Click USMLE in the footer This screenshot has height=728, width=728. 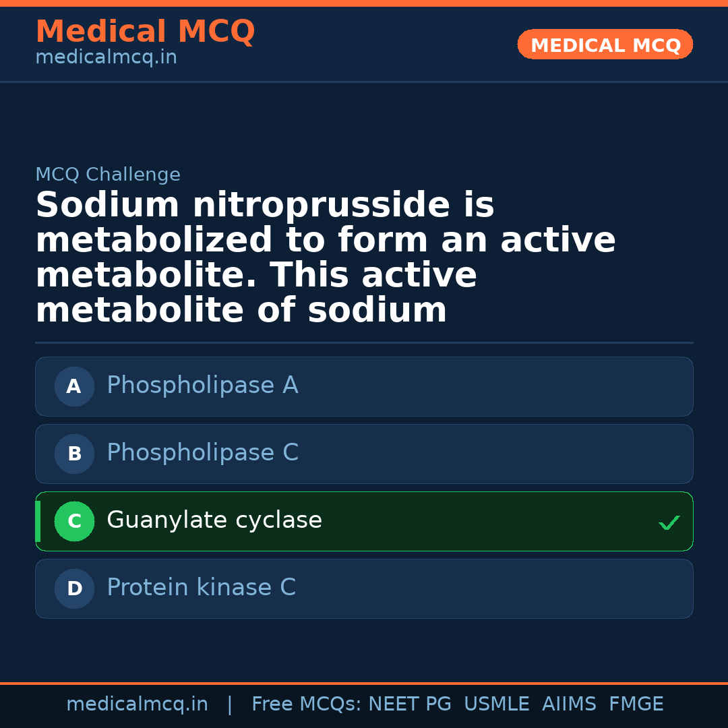click(496, 704)
